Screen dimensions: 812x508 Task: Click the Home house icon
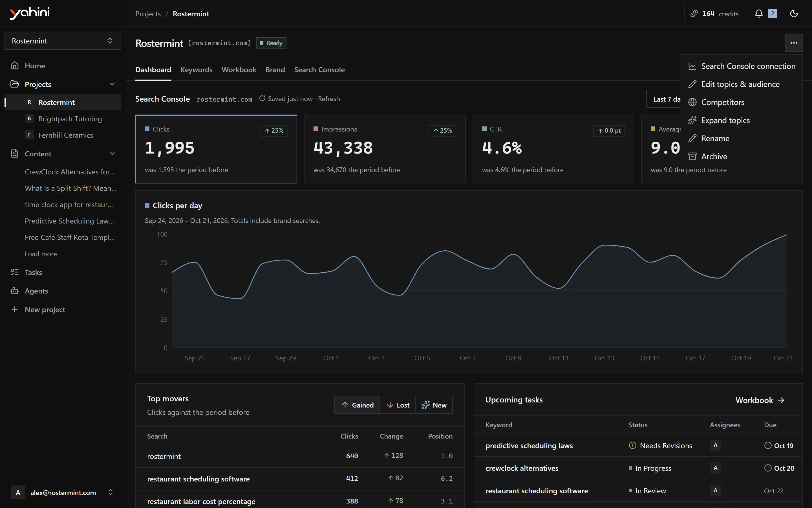click(14, 65)
